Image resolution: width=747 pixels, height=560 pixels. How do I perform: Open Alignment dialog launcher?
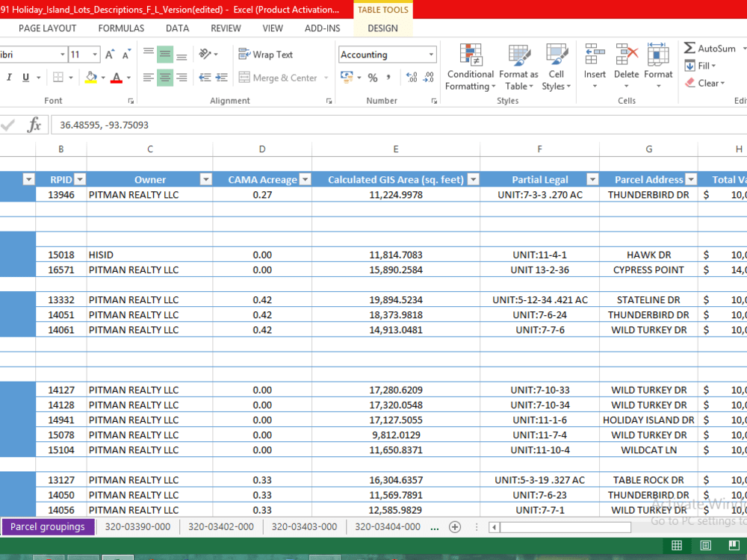tap(329, 101)
